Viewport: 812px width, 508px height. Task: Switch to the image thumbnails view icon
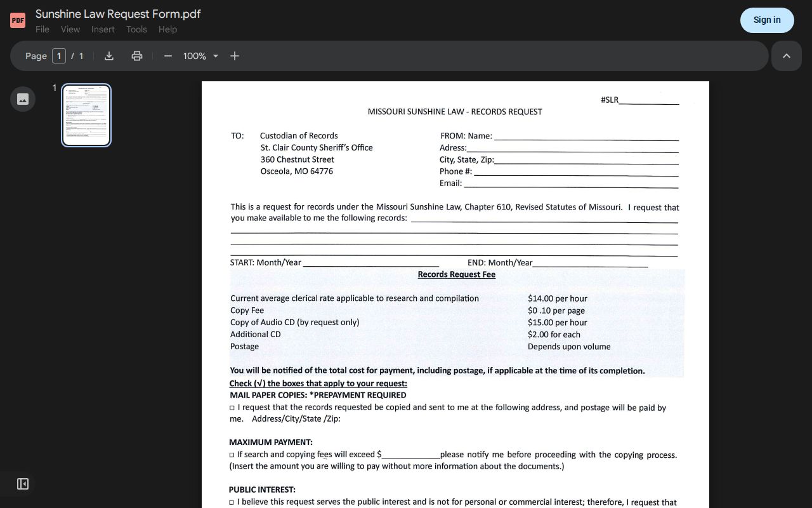click(x=23, y=99)
